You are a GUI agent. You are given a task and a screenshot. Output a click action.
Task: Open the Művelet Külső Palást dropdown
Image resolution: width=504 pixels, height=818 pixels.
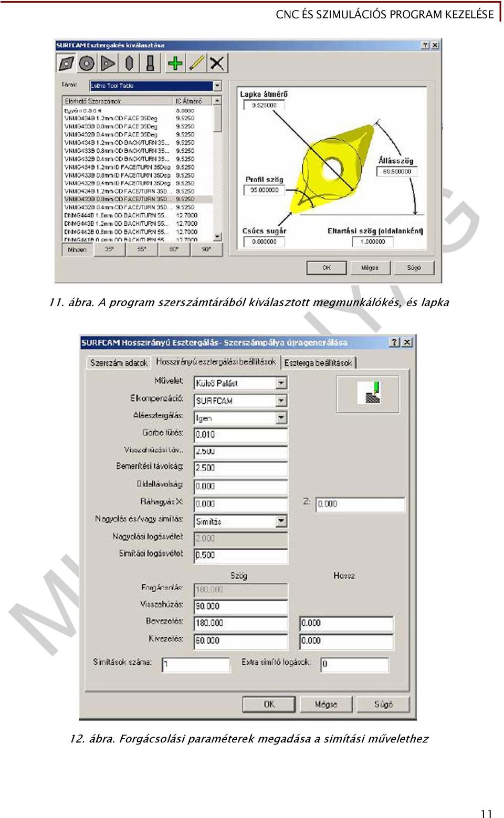point(281,383)
